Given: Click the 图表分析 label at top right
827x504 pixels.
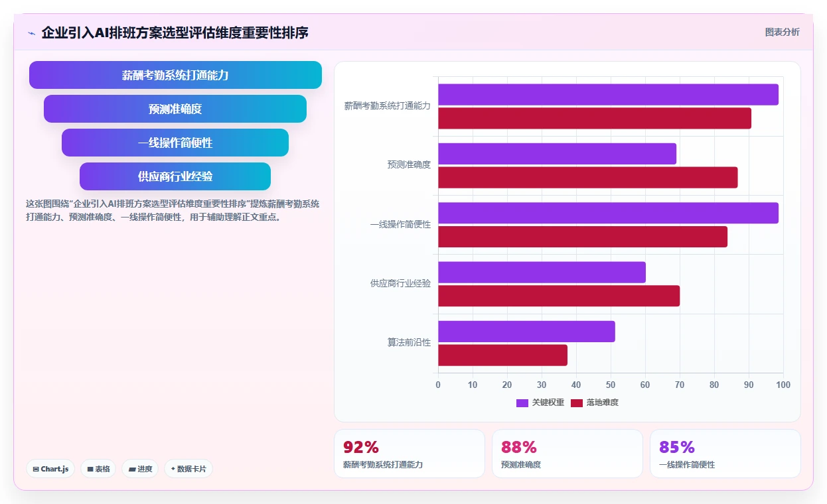Looking at the screenshot, I should (x=783, y=32).
